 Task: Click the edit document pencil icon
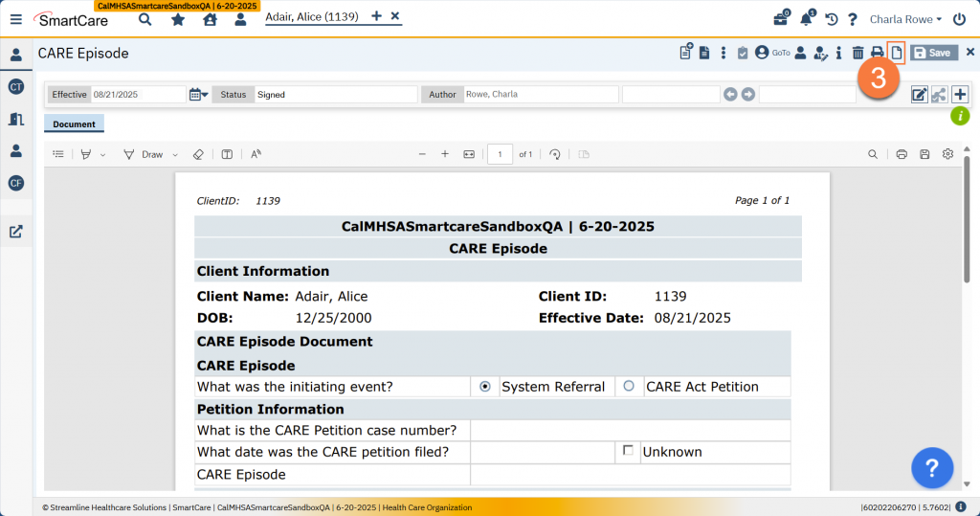click(x=919, y=95)
